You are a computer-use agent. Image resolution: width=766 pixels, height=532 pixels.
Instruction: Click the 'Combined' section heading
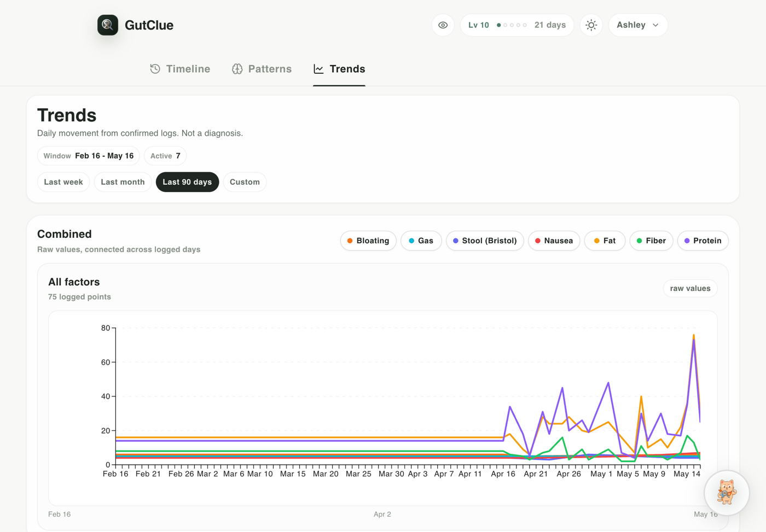click(65, 234)
